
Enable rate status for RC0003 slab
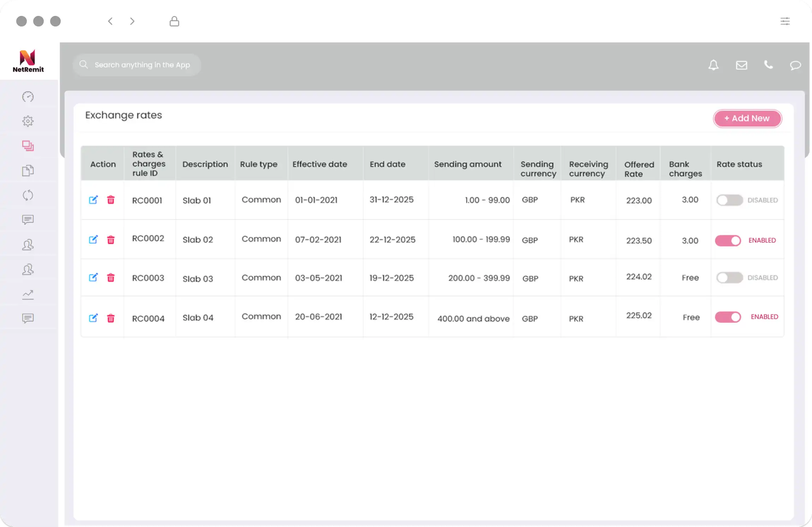click(729, 277)
